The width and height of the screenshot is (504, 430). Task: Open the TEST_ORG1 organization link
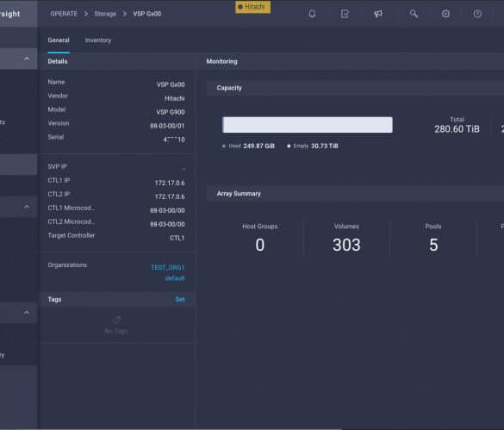pos(168,268)
